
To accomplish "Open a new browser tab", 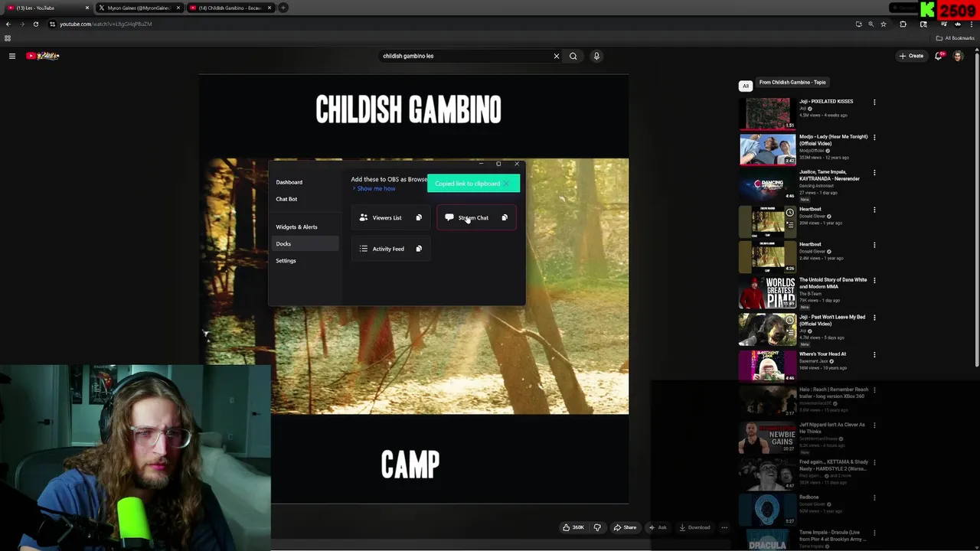I will (x=283, y=8).
